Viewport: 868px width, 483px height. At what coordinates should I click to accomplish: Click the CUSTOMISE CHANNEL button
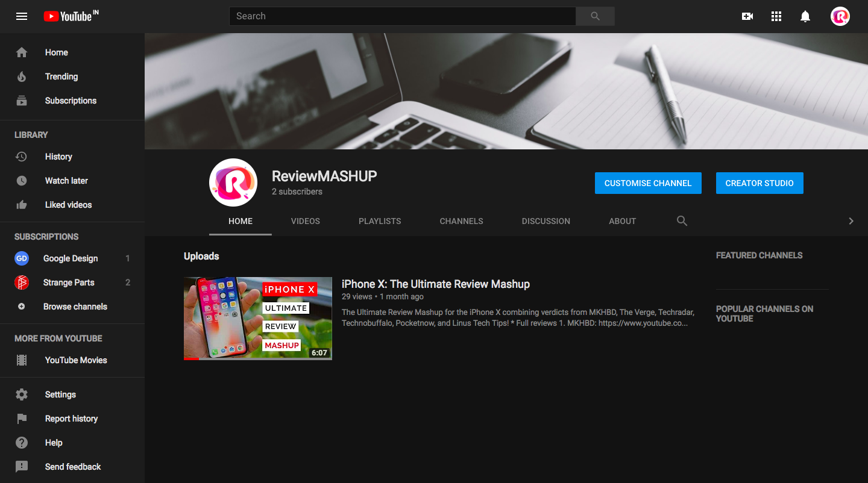648,183
